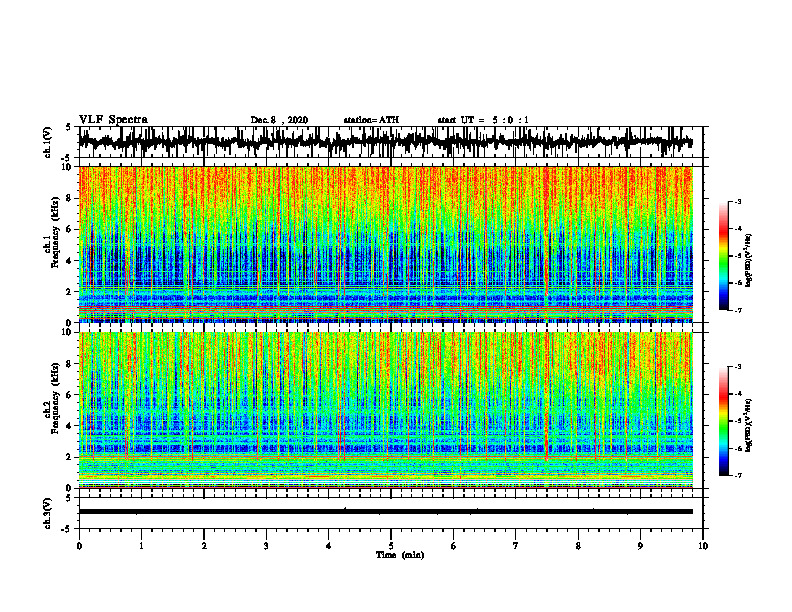Click the "ch.3(V)" vertical axis label
The height and width of the screenshot is (612, 792).
click(x=48, y=513)
